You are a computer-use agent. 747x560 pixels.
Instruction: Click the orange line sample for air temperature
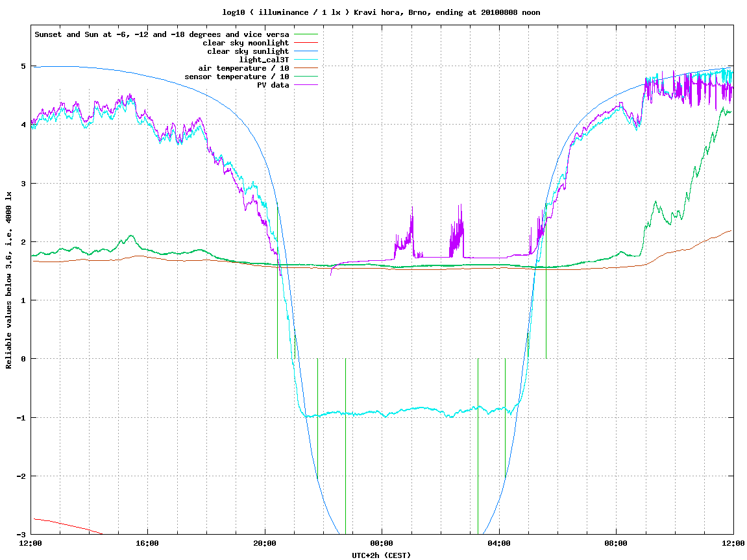[306, 68]
